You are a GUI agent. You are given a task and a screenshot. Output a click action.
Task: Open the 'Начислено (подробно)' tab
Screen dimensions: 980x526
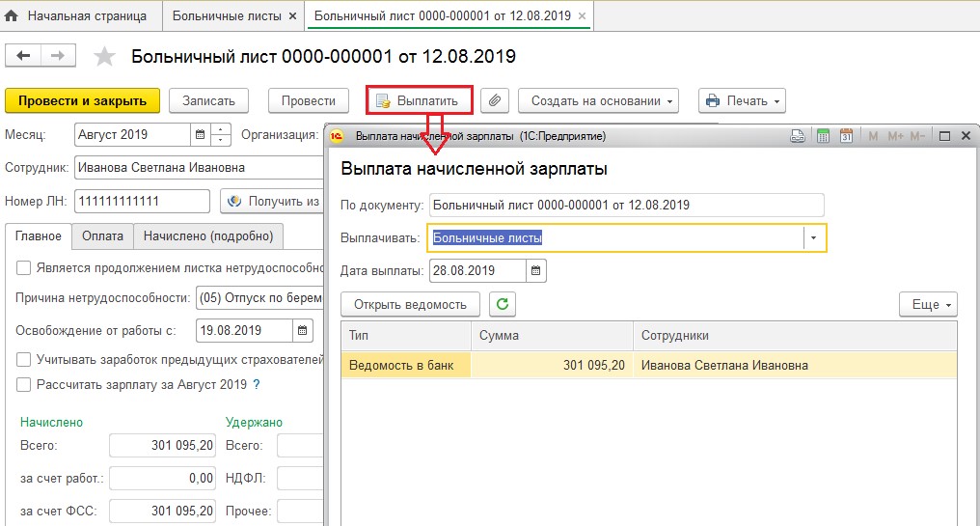207,235
